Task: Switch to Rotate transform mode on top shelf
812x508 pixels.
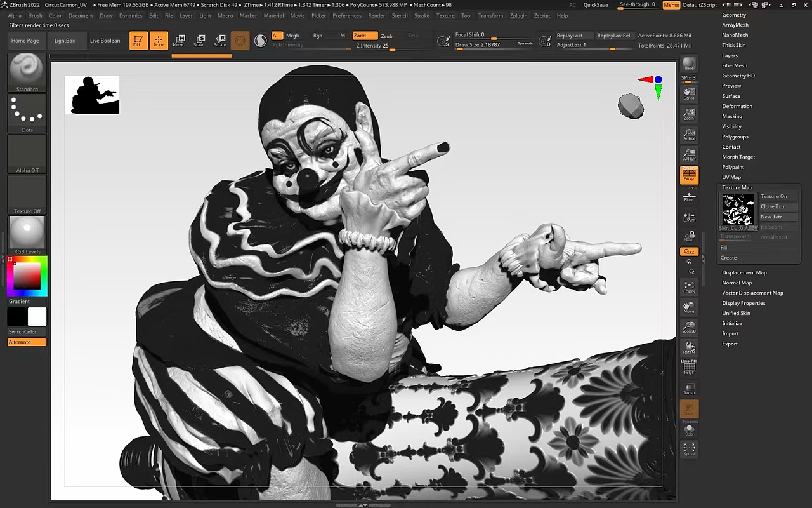Action: pyautogui.click(x=219, y=41)
